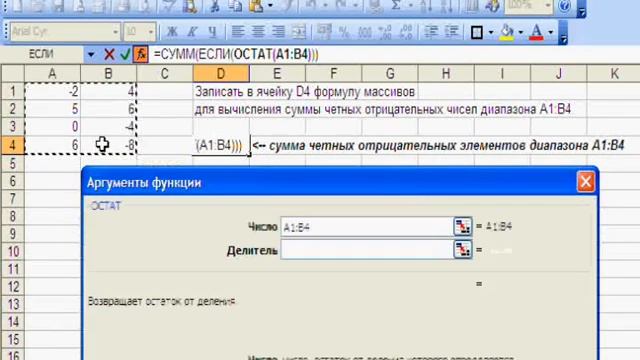Click the Drawing toolbar icon
This screenshot has height=360, width=640.
493,6
